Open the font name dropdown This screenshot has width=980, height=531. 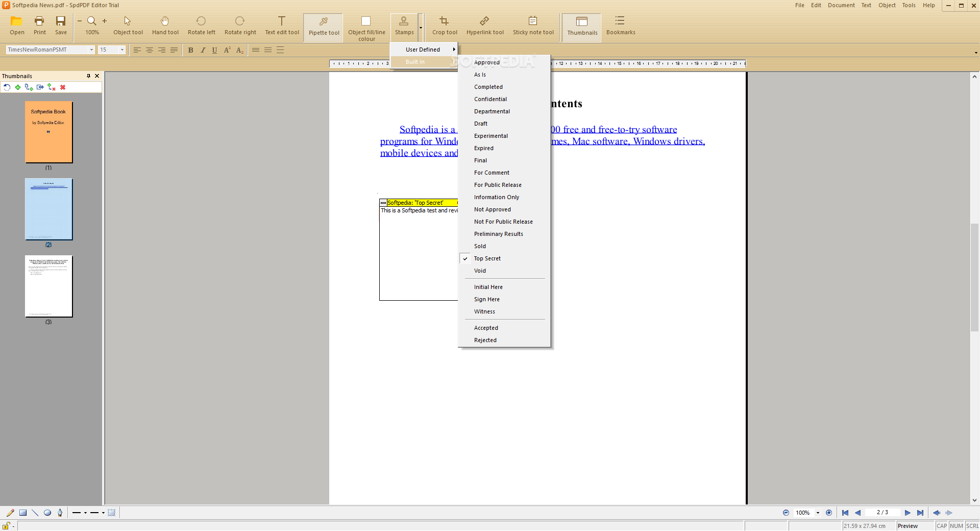click(x=92, y=50)
